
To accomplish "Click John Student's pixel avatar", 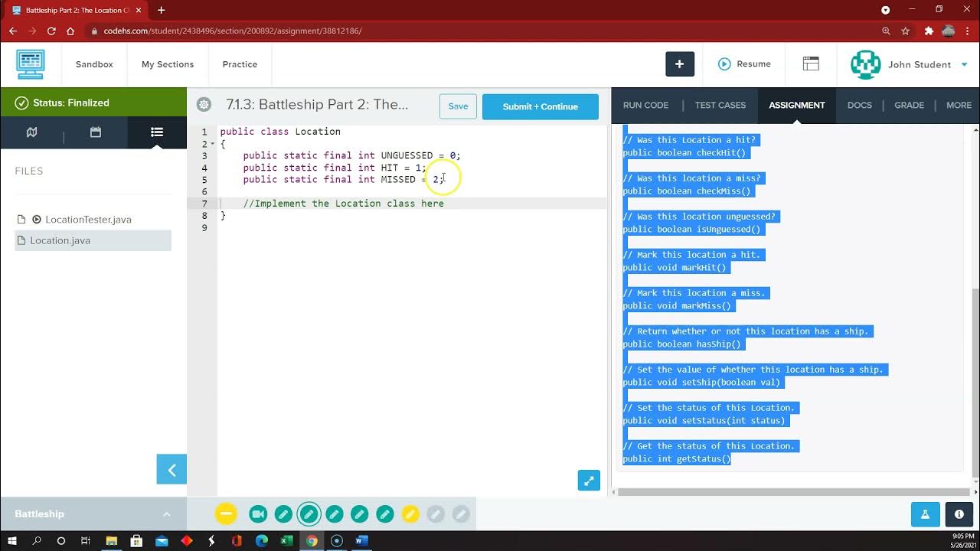I will (866, 64).
